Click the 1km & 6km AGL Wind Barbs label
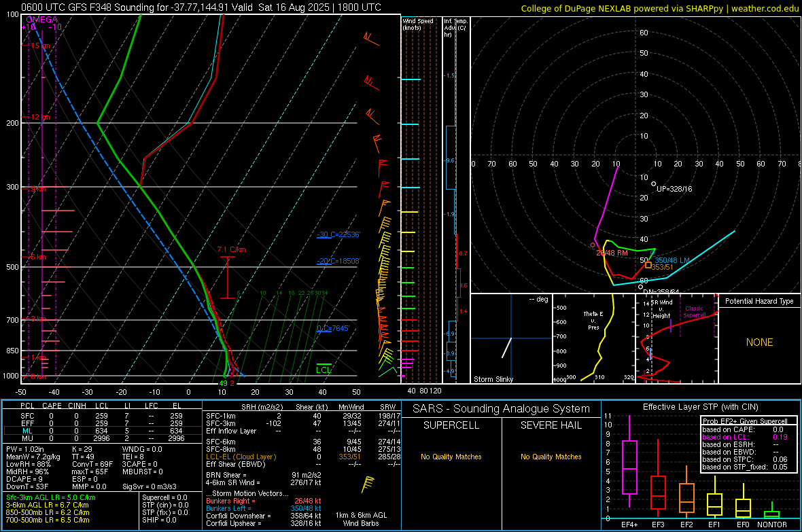 [x=361, y=519]
